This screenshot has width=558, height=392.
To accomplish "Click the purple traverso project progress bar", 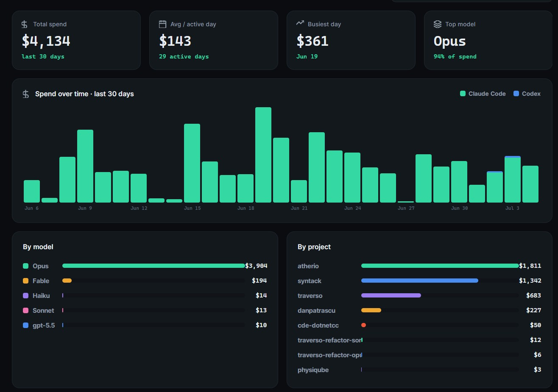I will (x=391, y=295).
